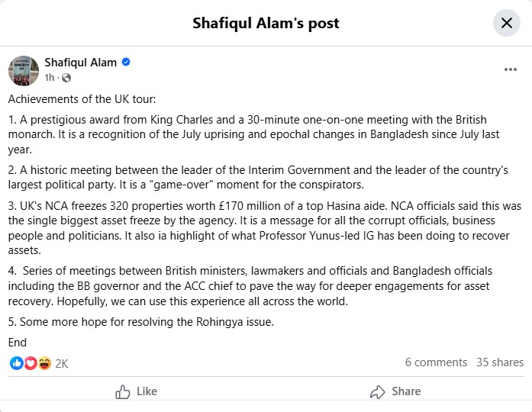Click the 1h timestamp link
The height and width of the screenshot is (412, 532).
[x=49, y=78]
